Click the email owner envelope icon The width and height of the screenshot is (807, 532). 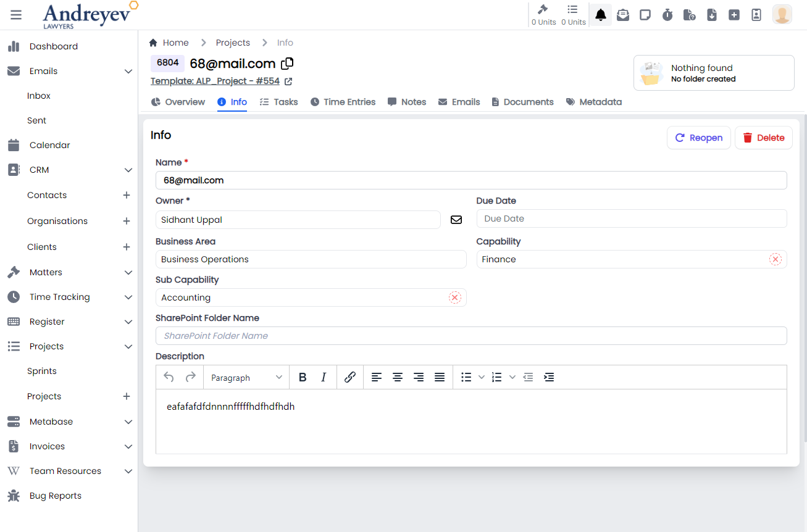[x=456, y=220]
